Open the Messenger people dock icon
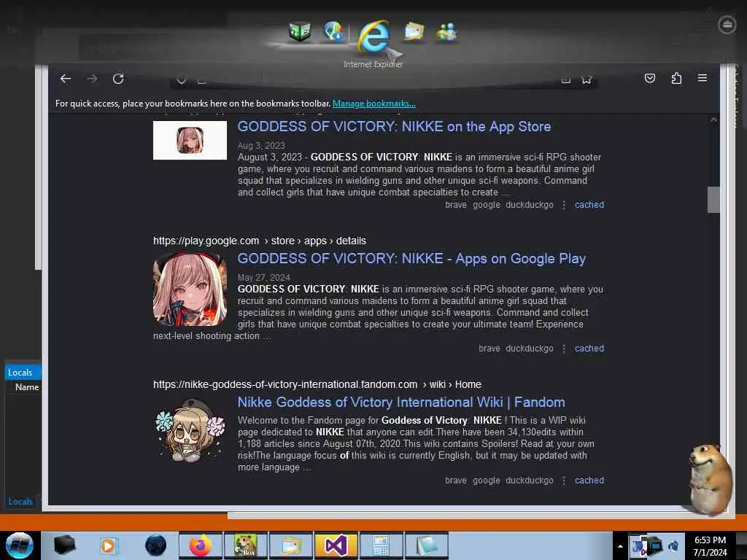This screenshot has height=560, width=747. [x=446, y=32]
